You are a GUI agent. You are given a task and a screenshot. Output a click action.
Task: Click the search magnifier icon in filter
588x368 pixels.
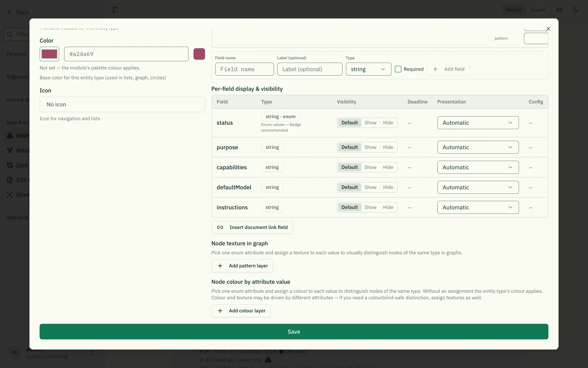[10, 34]
